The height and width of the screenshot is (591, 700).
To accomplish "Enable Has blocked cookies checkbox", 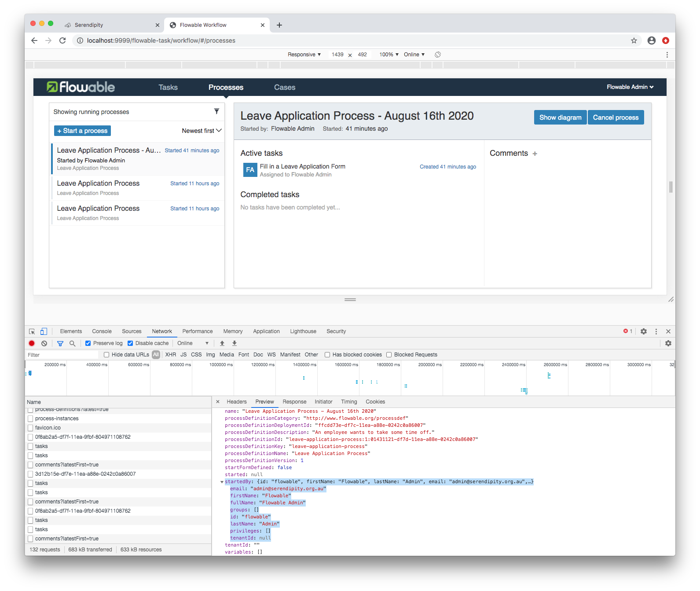I will (327, 355).
